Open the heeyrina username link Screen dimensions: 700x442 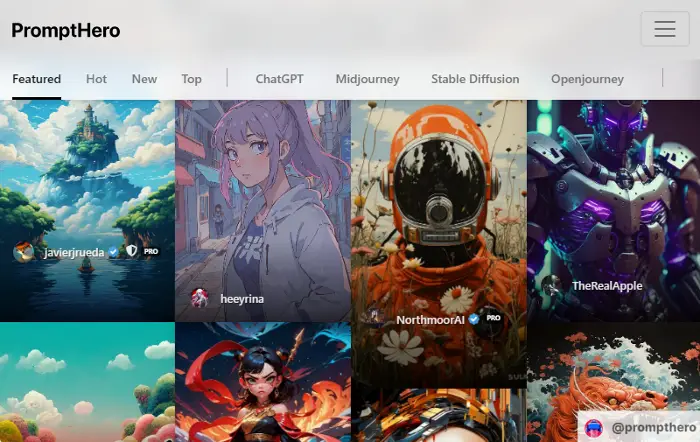pos(242,299)
